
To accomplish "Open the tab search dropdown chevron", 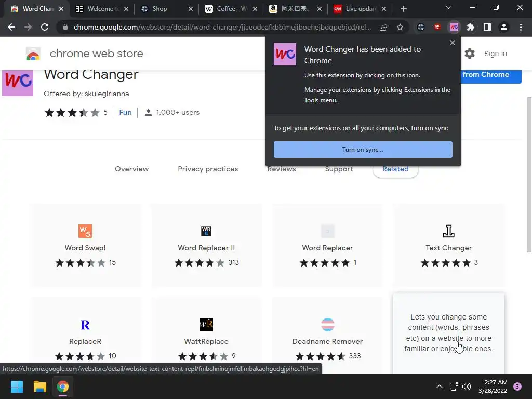I will click(x=448, y=7).
